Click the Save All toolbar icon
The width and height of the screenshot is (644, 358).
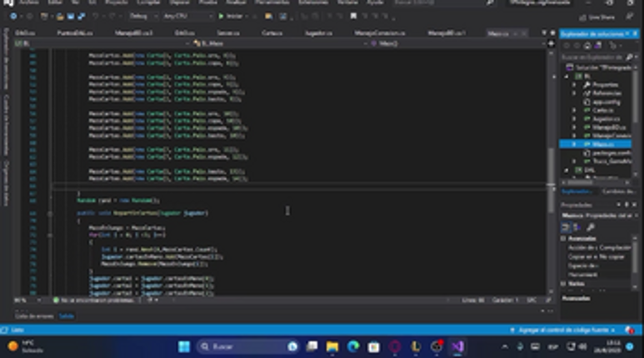coord(82,17)
